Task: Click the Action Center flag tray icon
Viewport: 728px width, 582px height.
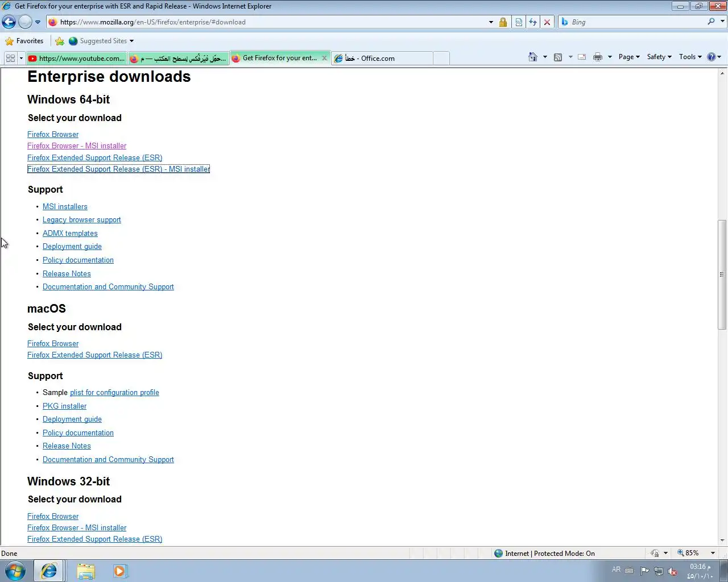Action: [644, 571]
